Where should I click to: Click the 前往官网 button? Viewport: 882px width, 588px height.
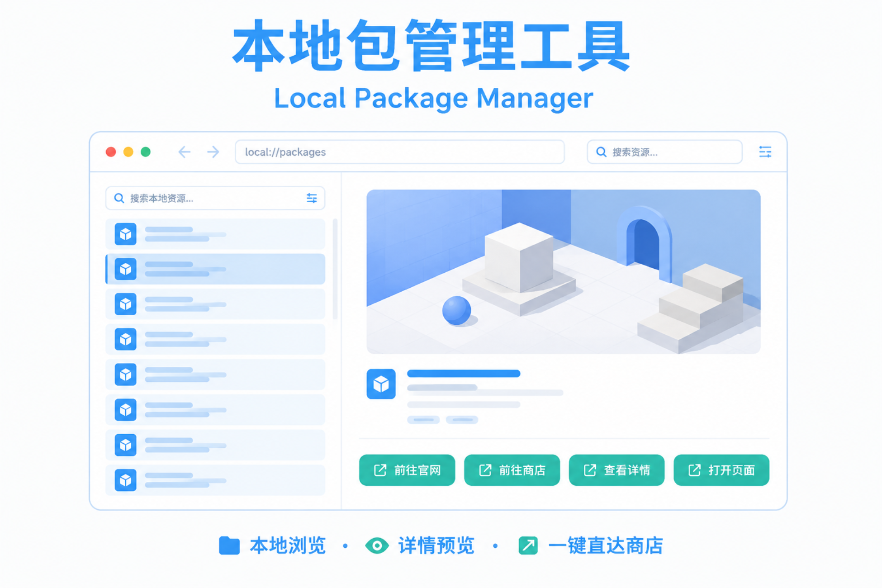[407, 470]
